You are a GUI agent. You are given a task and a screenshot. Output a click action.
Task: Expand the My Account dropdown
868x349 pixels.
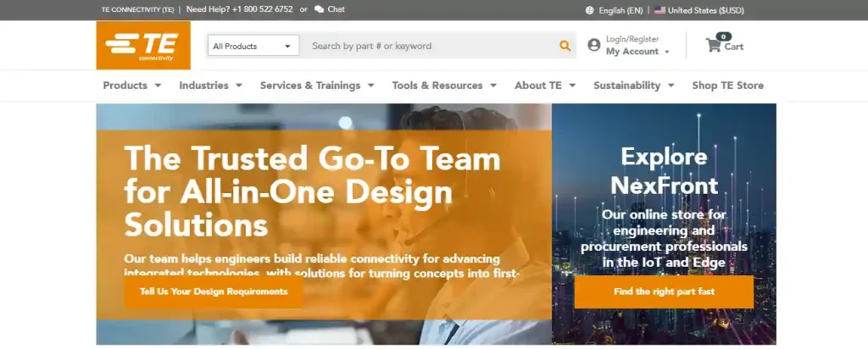point(637,52)
